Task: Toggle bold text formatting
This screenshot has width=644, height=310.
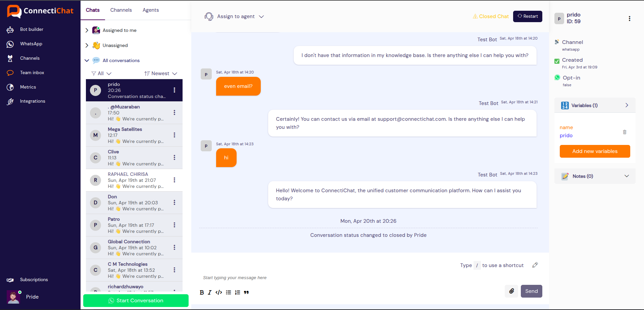Action: coord(202,293)
